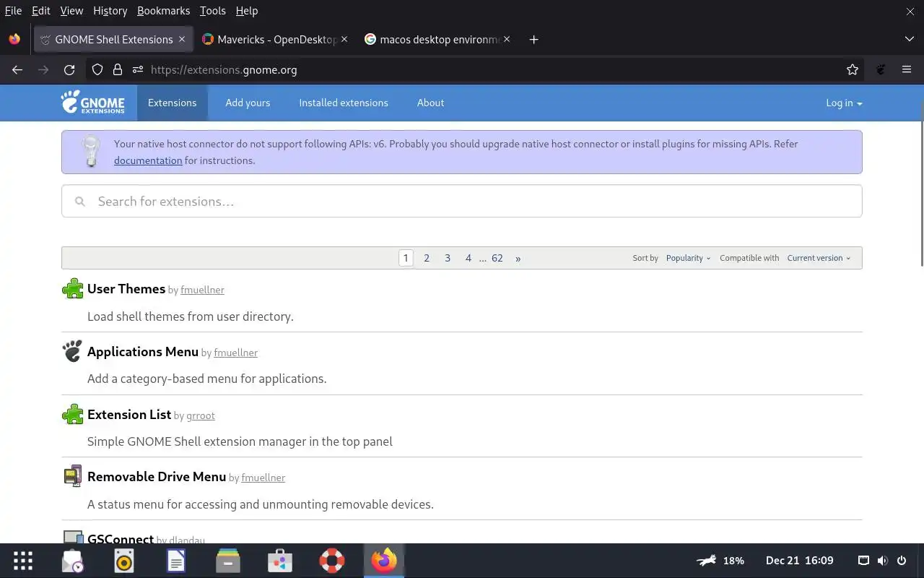Viewport: 924px width, 578px height.
Task: Click the Search for extensions field
Action: [462, 201]
